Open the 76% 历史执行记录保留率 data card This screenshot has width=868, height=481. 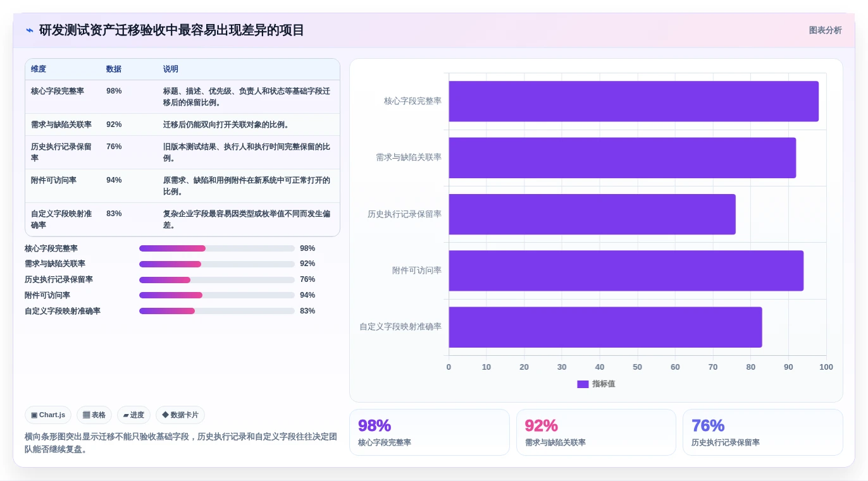(763, 432)
